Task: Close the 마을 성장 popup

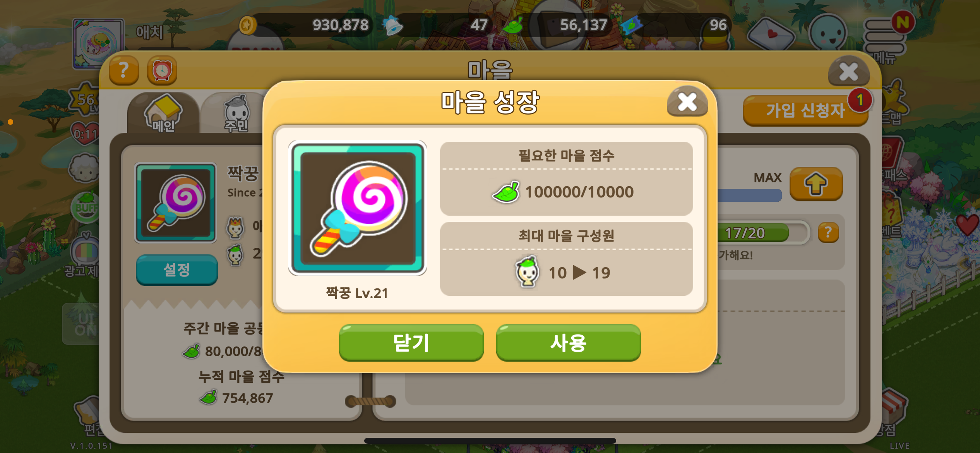Action: coord(687,102)
